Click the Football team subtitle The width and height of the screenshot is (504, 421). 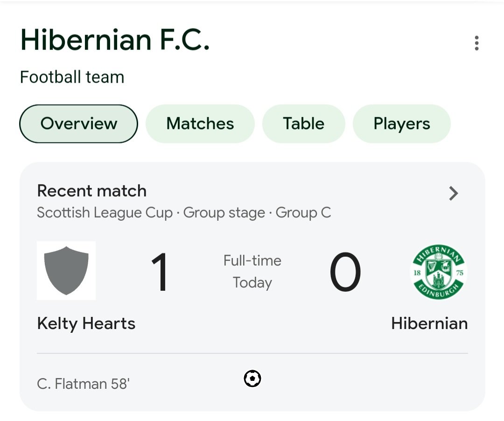pos(72,77)
